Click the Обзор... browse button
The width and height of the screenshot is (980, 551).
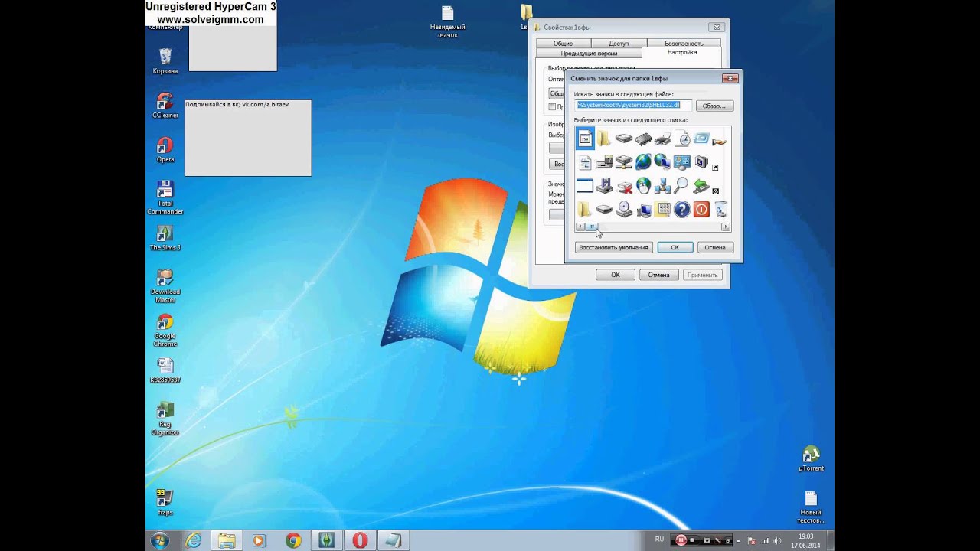tap(714, 106)
